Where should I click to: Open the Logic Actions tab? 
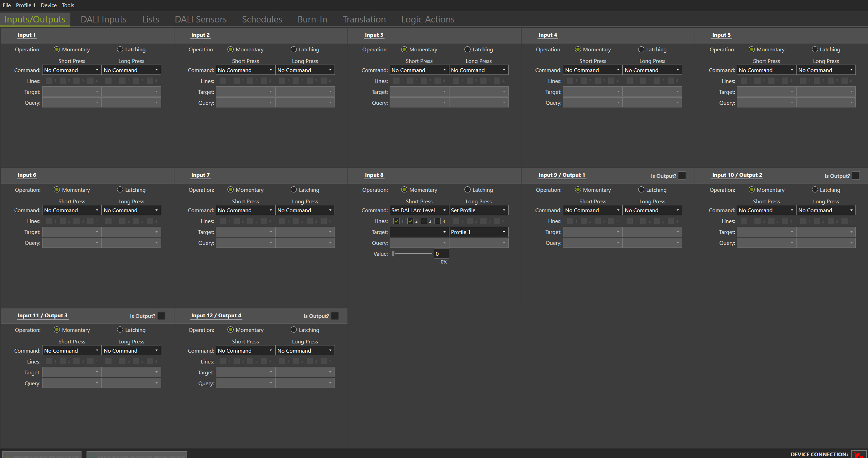pyautogui.click(x=427, y=19)
